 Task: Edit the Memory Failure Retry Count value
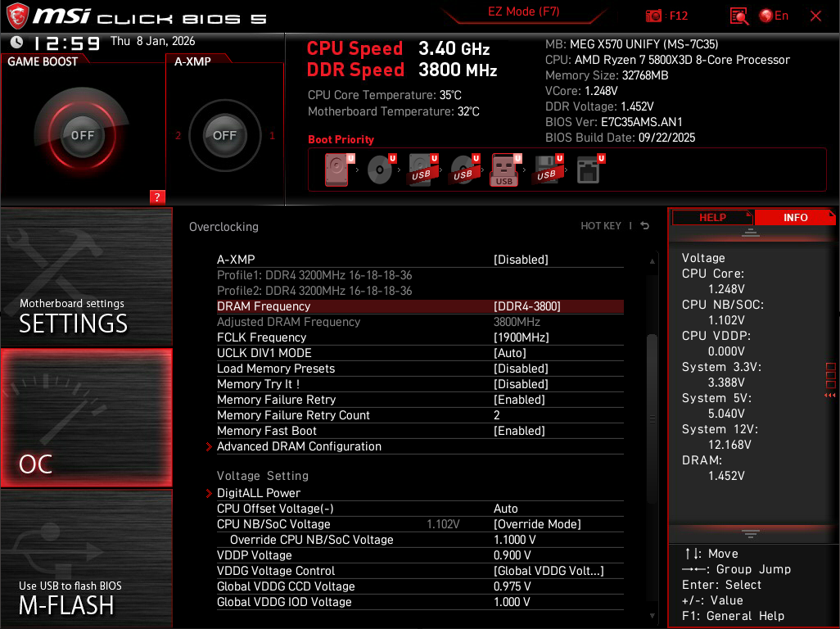point(420,415)
